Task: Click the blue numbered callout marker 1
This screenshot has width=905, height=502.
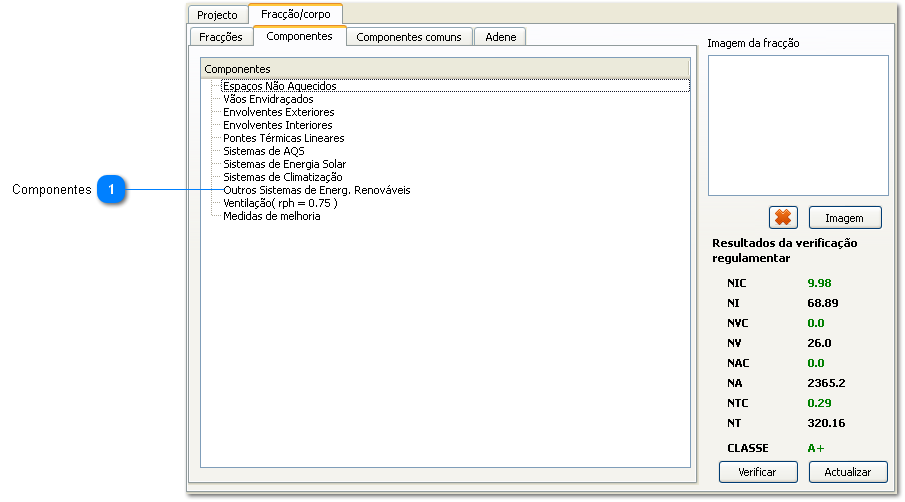Action: (112, 190)
